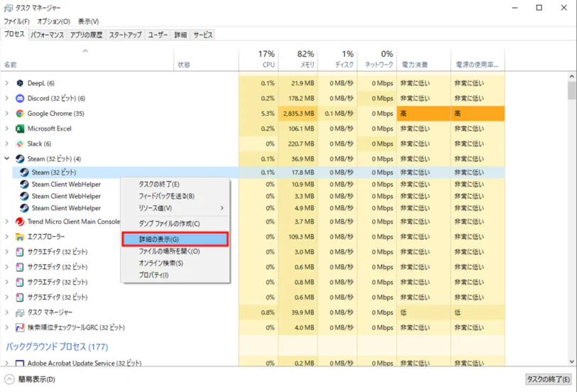
Task: Switch to the パフォーマンス tab
Action: (47, 35)
